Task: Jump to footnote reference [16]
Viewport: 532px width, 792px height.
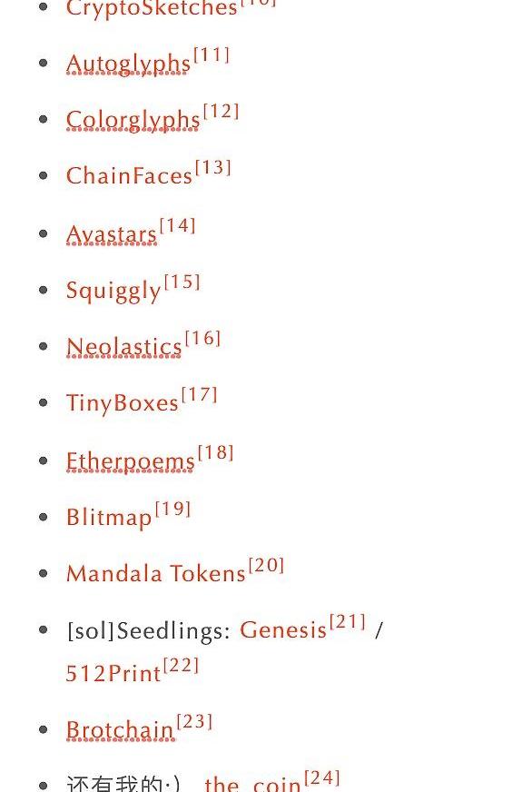Action: [x=203, y=339]
